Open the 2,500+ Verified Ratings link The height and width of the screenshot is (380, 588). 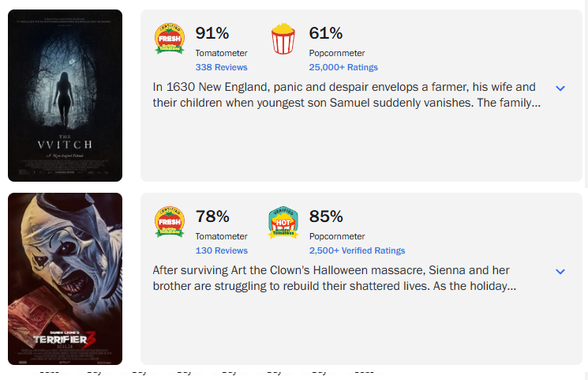click(x=357, y=250)
